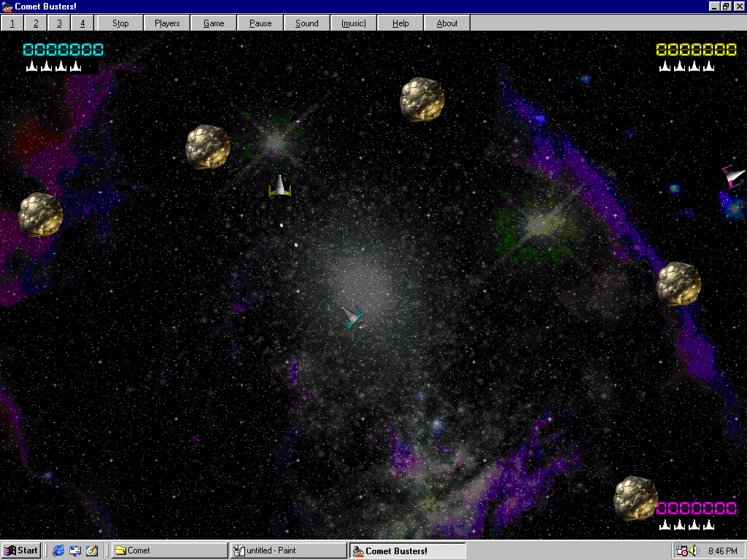The height and width of the screenshot is (560, 747).
Task: Launch Internet Explorer from Quick Launch
Action: (58, 551)
